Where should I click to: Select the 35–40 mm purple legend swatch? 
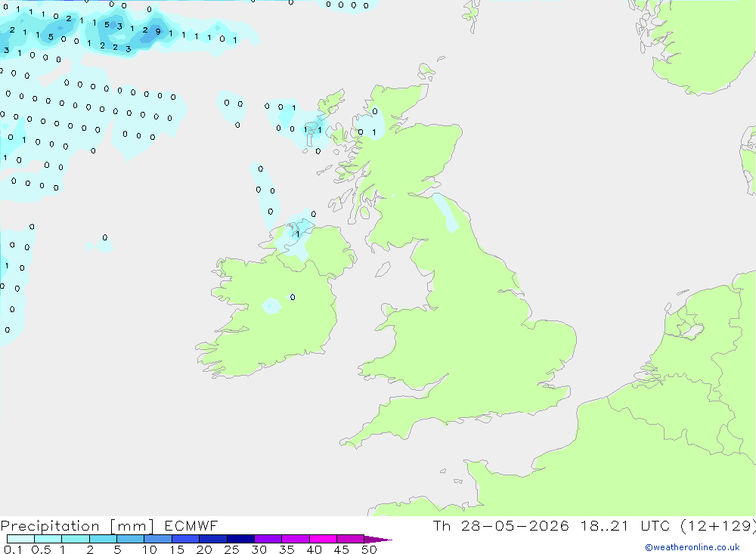pyautogui.click(x=295, y=539)
